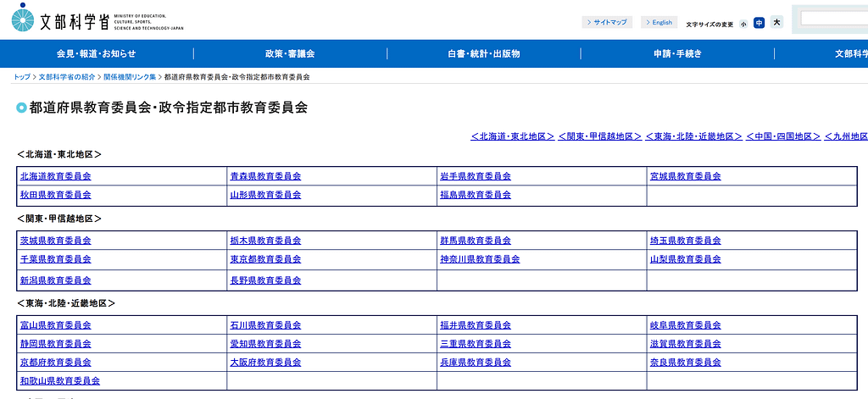Viewport: 868px width, 399px height.
Task: Open 宮城県教育委員会 link
Action: pos(685,176)
